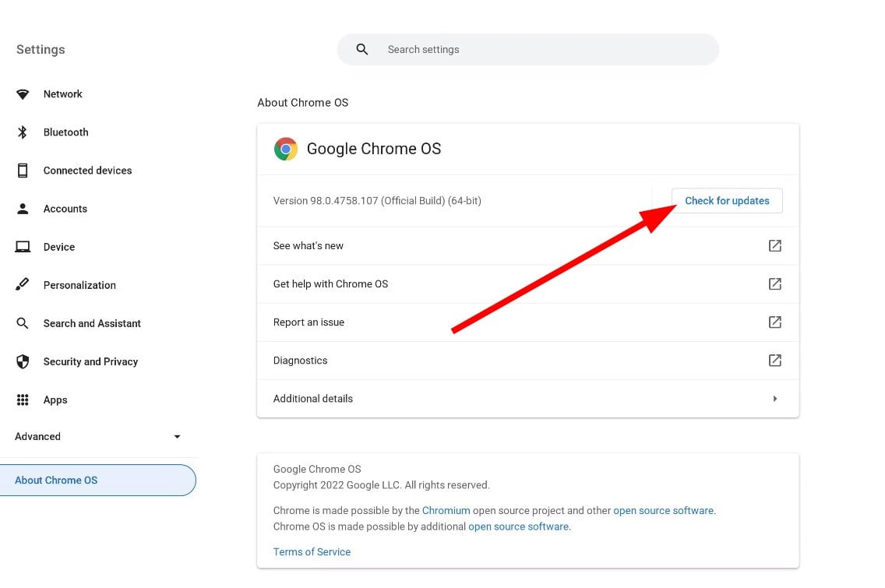Image resolution: width=885 pixels, height=588 pixels.
Task: Select Device in the sidebar
Action: (x=59, y=247)
